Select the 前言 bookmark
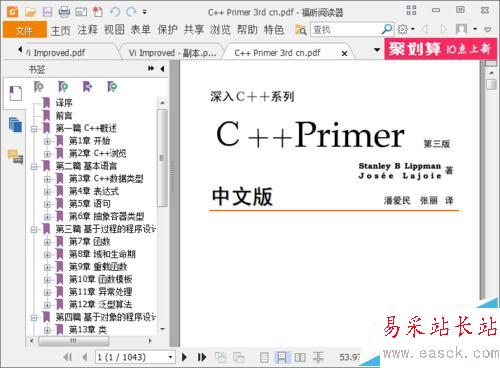 64,116
